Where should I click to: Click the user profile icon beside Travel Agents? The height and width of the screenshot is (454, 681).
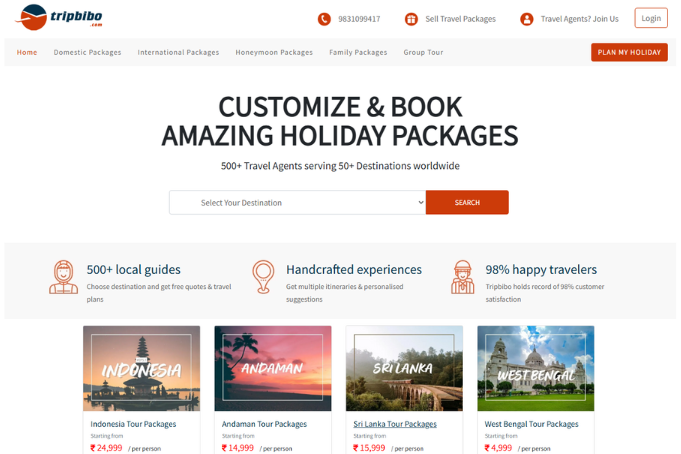[x=526, y=19]
